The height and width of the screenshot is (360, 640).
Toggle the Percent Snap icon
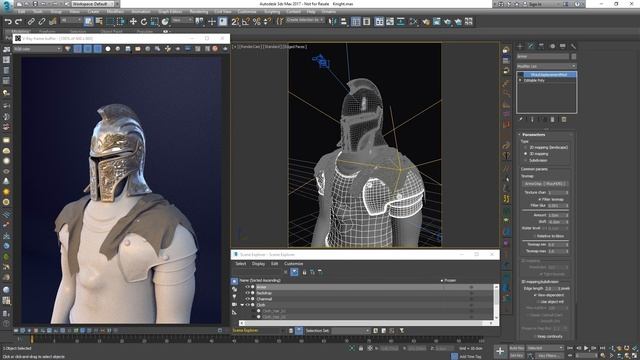(257, 21)
